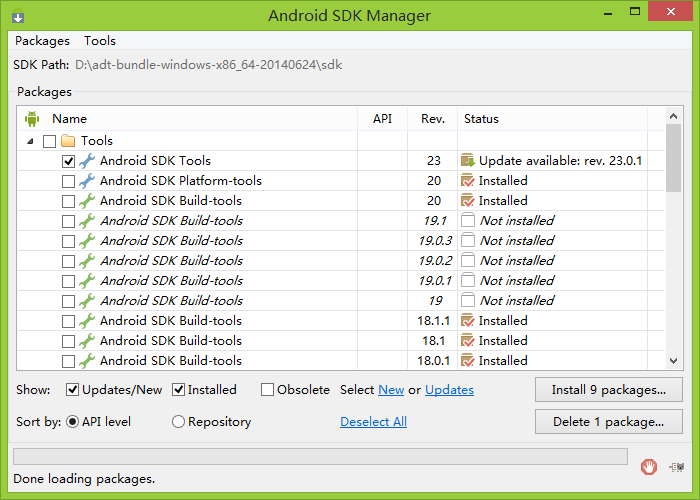Open the log window icon at bottom right

(677, 467)
